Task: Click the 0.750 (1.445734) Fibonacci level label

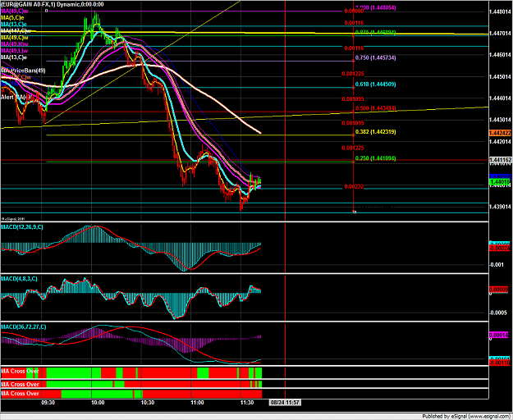Action: [x=378, y=57]
